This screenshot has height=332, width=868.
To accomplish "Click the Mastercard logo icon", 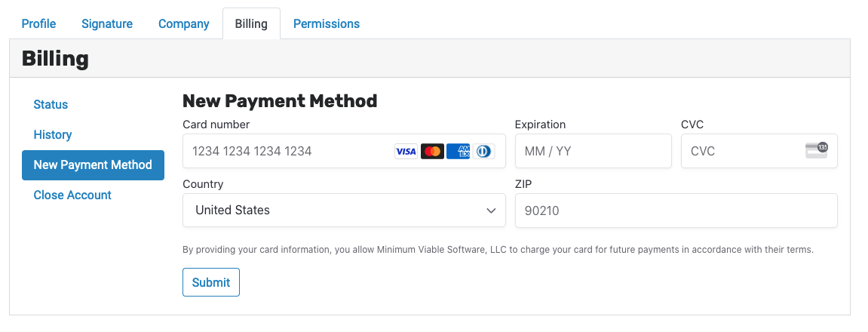I will 432,152.
